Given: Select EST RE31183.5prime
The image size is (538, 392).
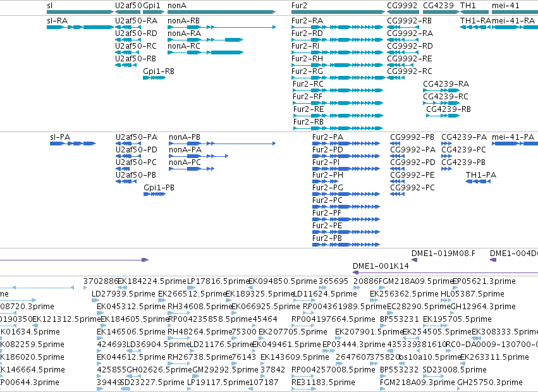Looking at the screenshot, I should click(x=304, y=389).
